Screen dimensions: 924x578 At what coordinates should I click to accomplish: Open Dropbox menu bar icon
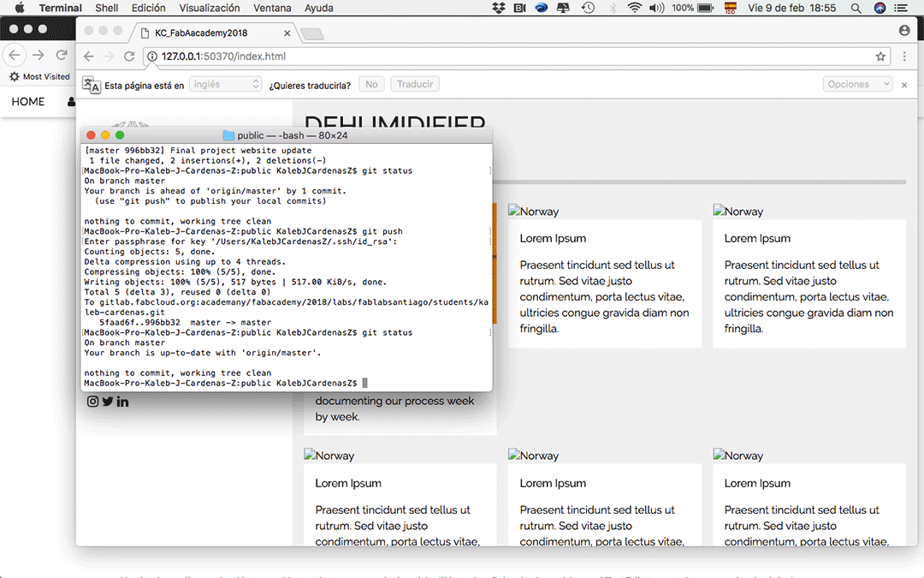(499, 8)
